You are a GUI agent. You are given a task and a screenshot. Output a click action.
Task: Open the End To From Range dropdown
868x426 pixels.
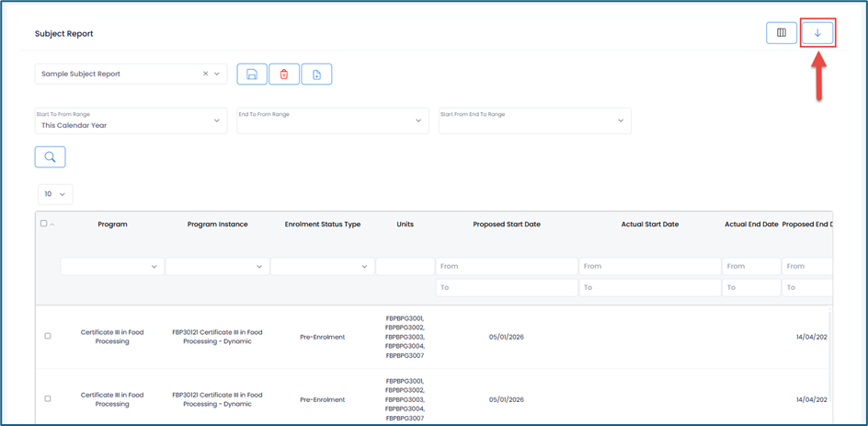pos(333,121)
